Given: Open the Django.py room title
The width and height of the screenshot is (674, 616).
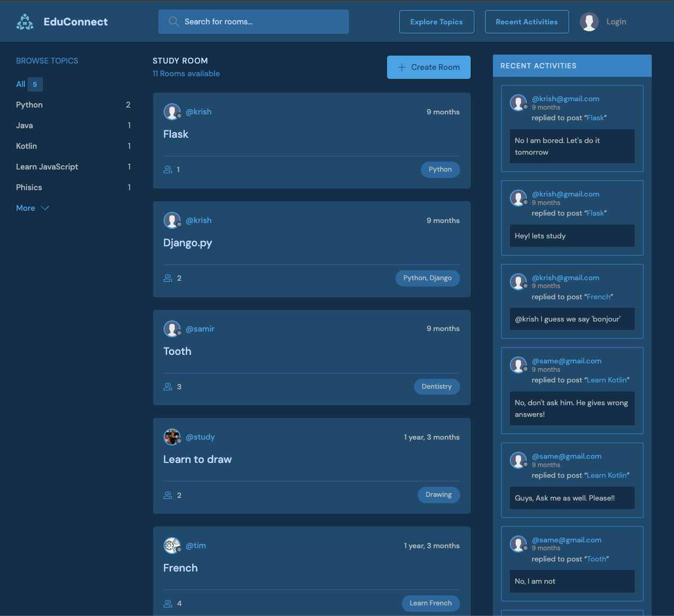Looking at the screenshot, I should (x=187, y=243).
